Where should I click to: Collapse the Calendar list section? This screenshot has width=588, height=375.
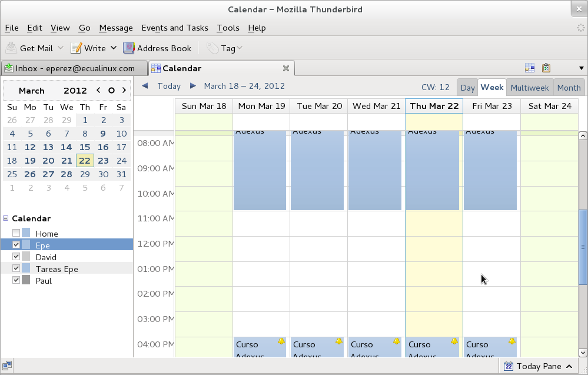pyautogui.click(x=6, y=218)
